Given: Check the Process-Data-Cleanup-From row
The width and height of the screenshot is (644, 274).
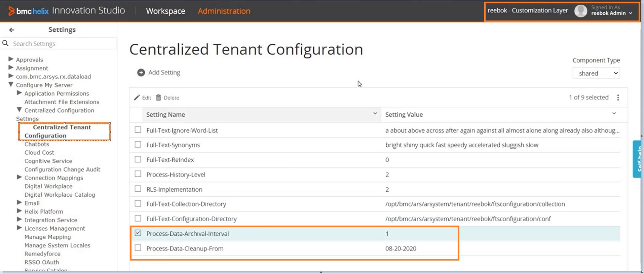Looking at the screenshot, I should 138,248.
